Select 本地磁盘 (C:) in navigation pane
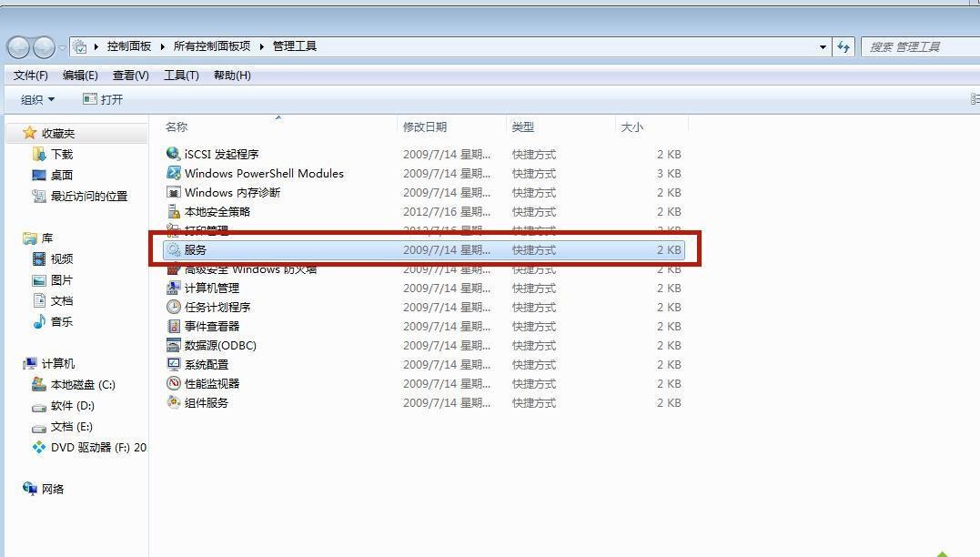This screenshot has width=980, height=557. pyautogui.click(x=82, y=385)
